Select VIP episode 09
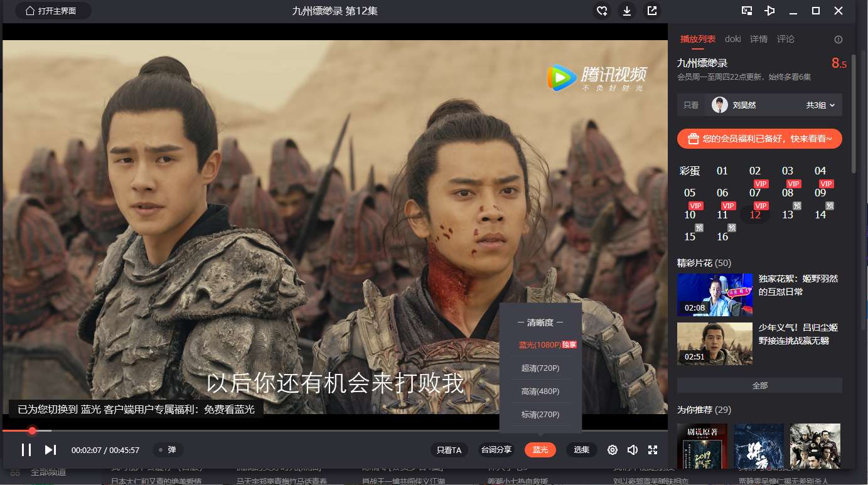 [x=820, y=193]
